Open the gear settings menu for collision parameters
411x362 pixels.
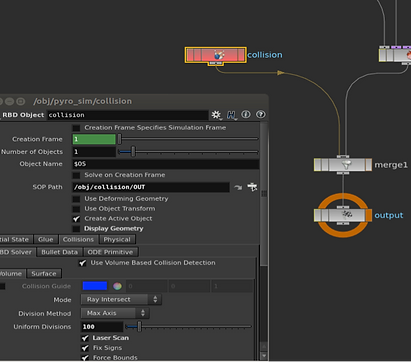[x=216, y=115]
